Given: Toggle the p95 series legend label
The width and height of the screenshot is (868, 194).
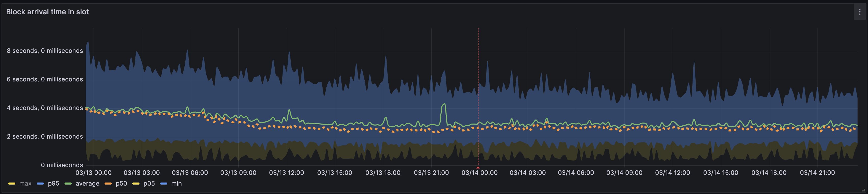Looking at the screenshot, I should (54, 184).
